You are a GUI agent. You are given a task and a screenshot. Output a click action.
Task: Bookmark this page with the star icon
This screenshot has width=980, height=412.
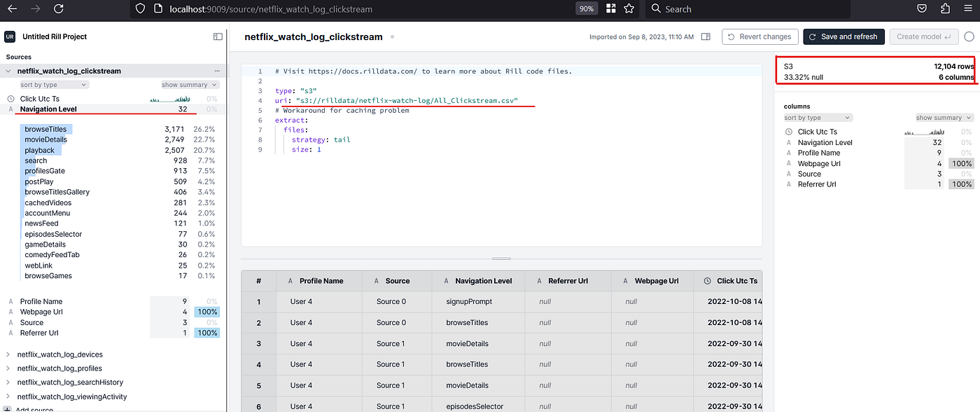[x=629, y=8]
